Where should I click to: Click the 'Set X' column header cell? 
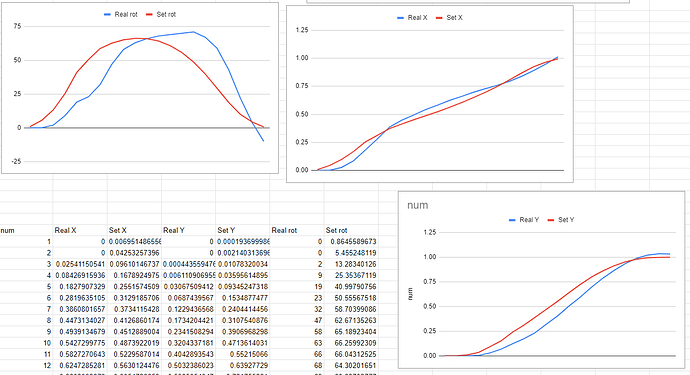pyautogui.click(x=134, y=230)
